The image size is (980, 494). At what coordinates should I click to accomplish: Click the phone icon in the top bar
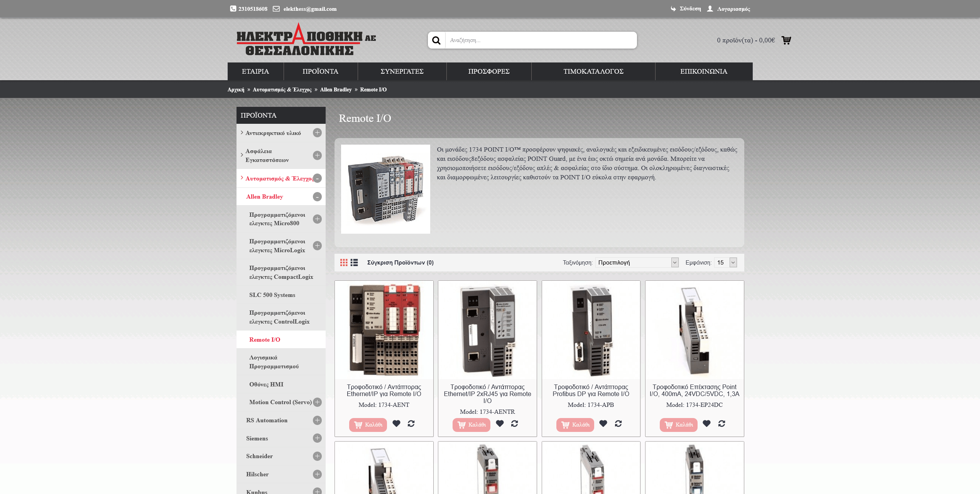pyautogui.click(x=233, y=8)
